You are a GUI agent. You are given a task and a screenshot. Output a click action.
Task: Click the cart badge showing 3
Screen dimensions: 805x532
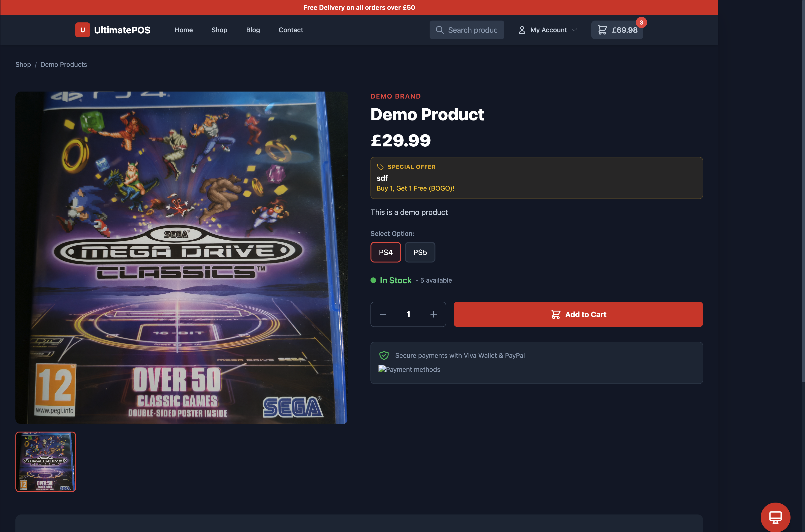click(641, 22)
